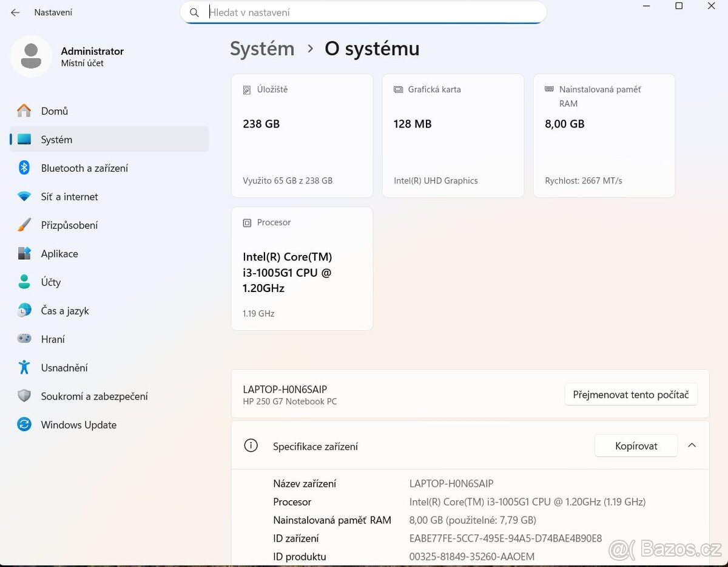Open the Síť a internet Wi-Fi icon

pyautogui.click(x=24, y=197)
